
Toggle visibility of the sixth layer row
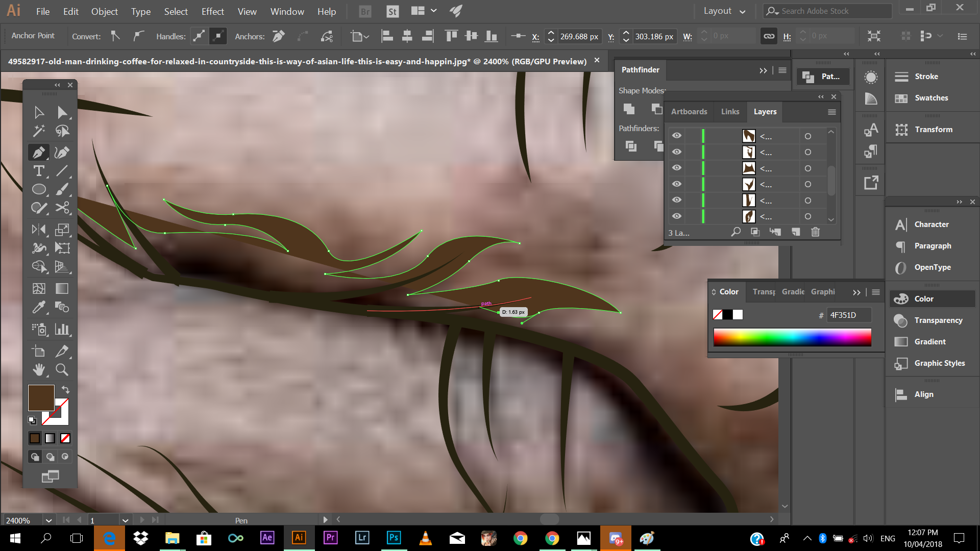coord(677,216)
